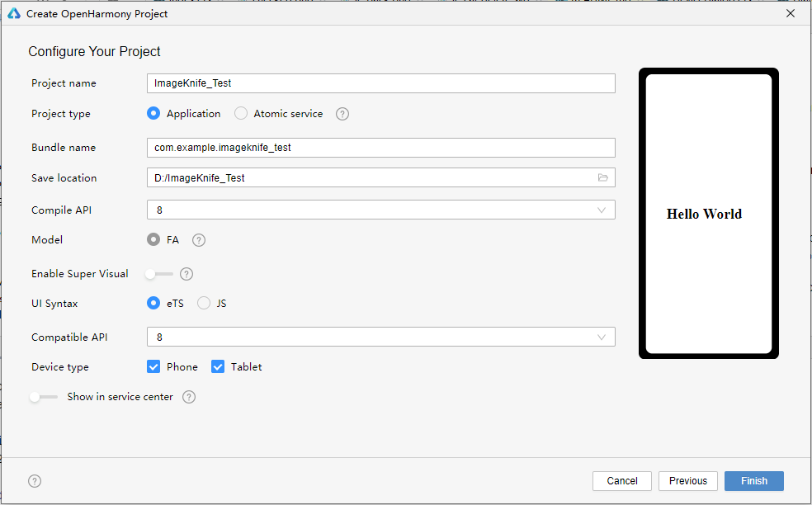This screenshot has width=812, height=505.
Task: Close the Create OpenHarmony Project dialog
Action: point(791,14)
